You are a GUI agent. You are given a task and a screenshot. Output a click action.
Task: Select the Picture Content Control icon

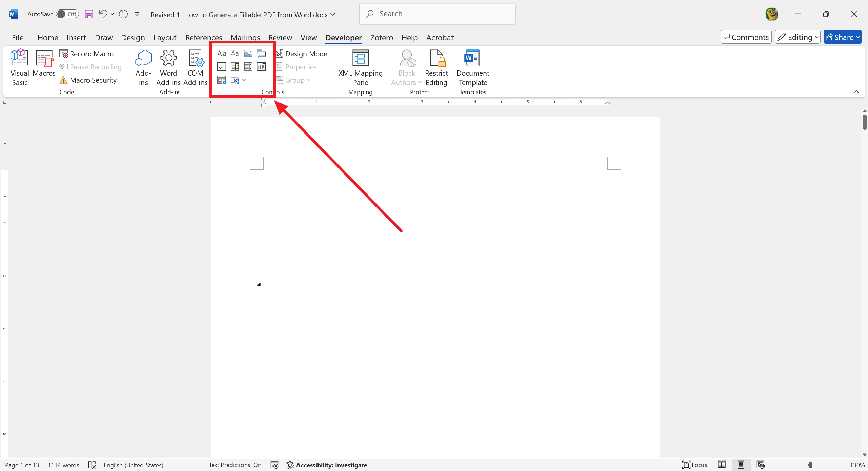(249, 53)
